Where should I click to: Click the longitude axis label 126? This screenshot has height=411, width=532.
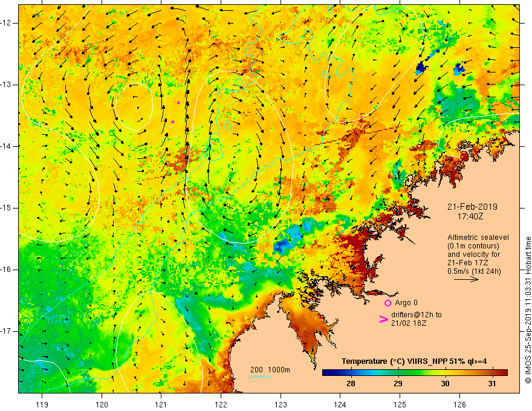pos(459,404)
